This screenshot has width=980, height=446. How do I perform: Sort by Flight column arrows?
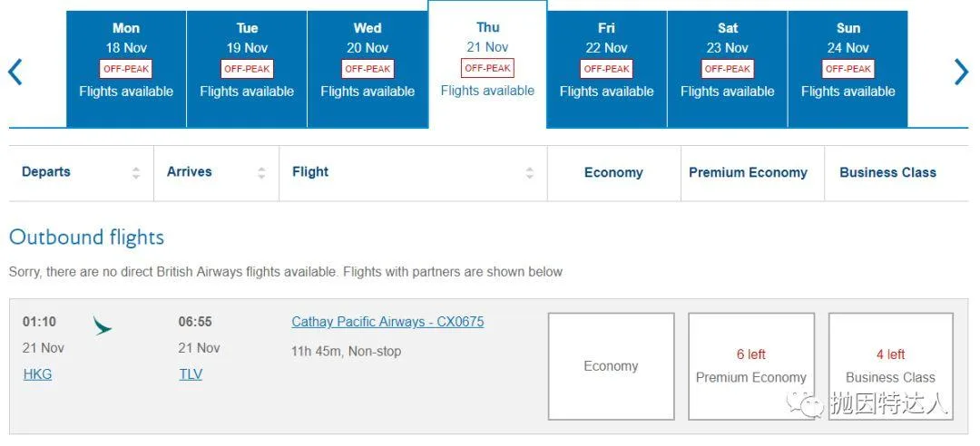point(530,172)
